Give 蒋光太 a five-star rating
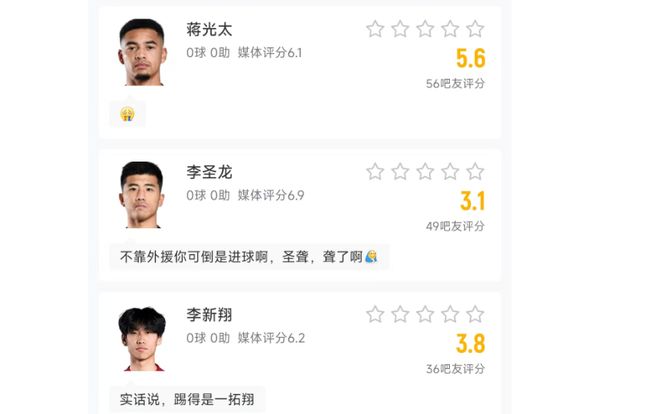Screen dimensions: 660x414 (475, 29)
